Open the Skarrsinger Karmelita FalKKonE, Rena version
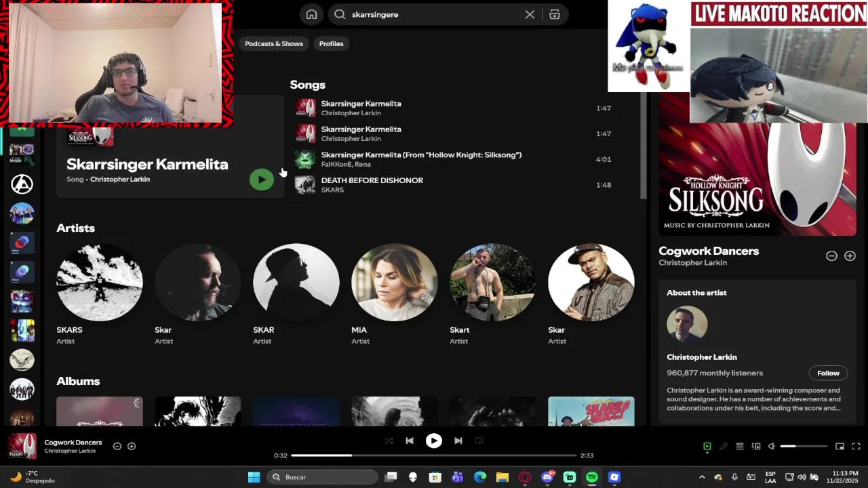 point(453,159)
